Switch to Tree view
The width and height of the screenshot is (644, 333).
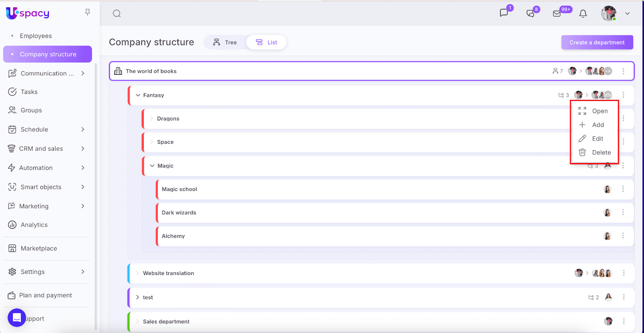click(225, 42)
